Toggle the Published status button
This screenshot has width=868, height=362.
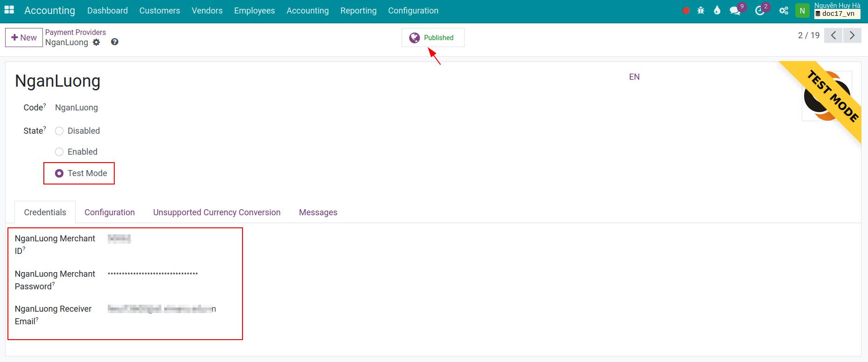click(433, 38)
